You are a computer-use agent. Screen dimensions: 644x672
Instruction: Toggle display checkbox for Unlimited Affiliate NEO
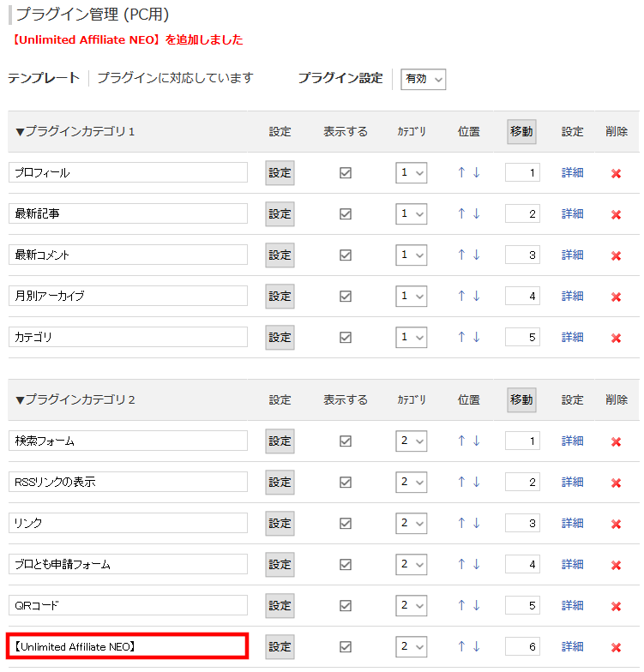(x=346, y=646)
